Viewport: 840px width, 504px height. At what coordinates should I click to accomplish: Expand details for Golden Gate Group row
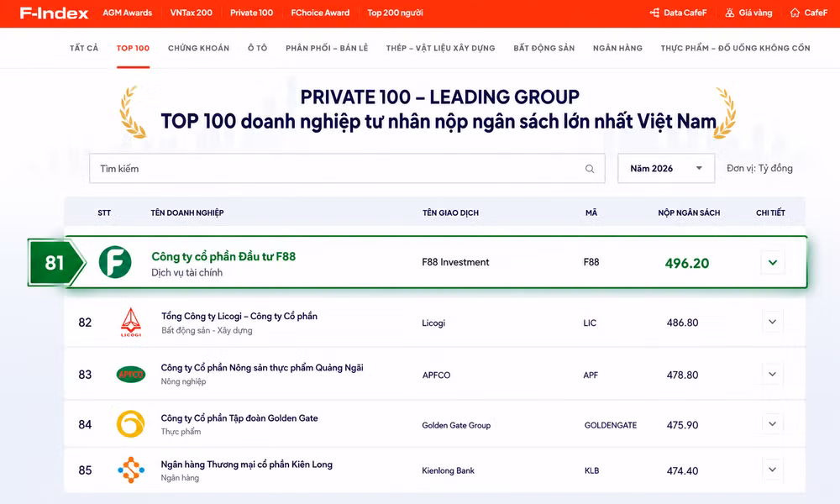coord(773,423)
